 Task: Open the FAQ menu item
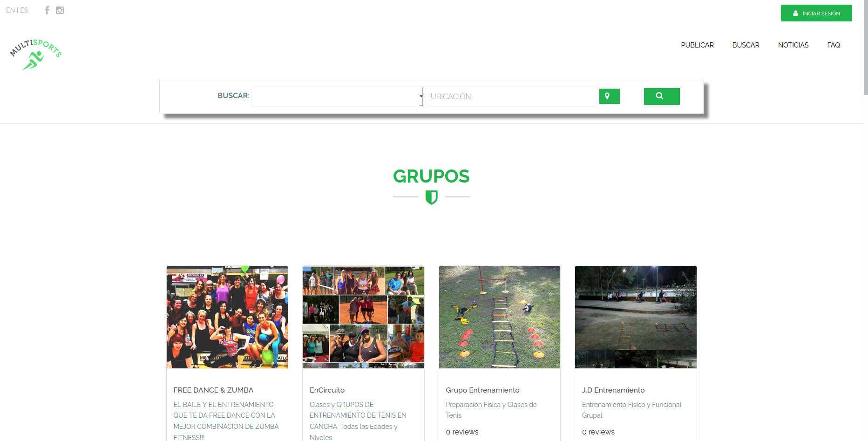(834, 45)
